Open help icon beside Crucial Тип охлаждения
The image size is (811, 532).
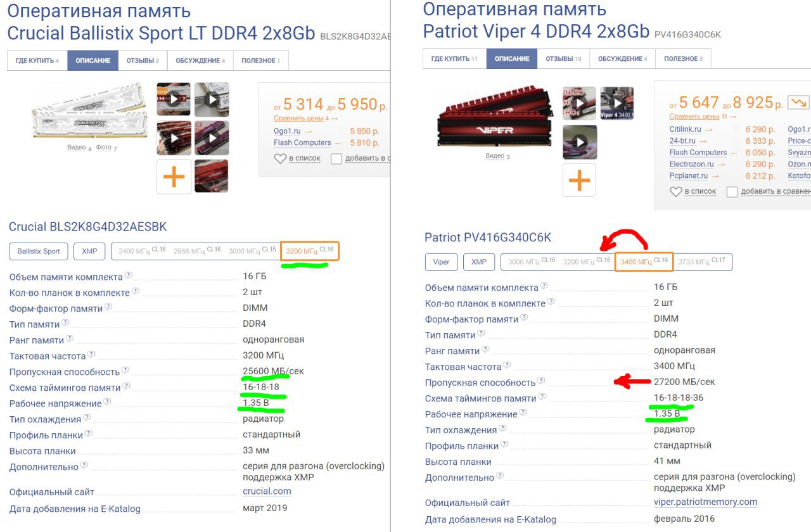(x=86, y=418)
